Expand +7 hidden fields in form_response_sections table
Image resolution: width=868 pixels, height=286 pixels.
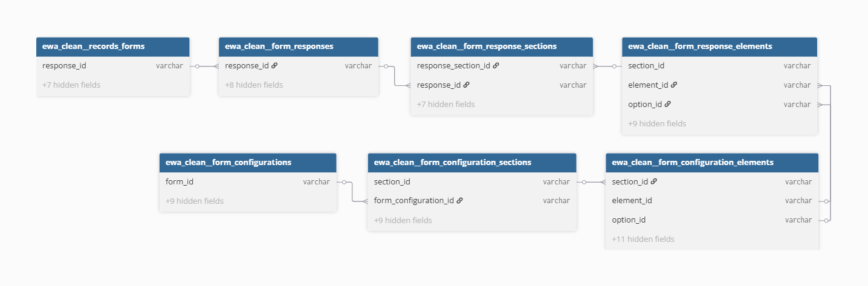pyautogui.click(x=445, y=105)
